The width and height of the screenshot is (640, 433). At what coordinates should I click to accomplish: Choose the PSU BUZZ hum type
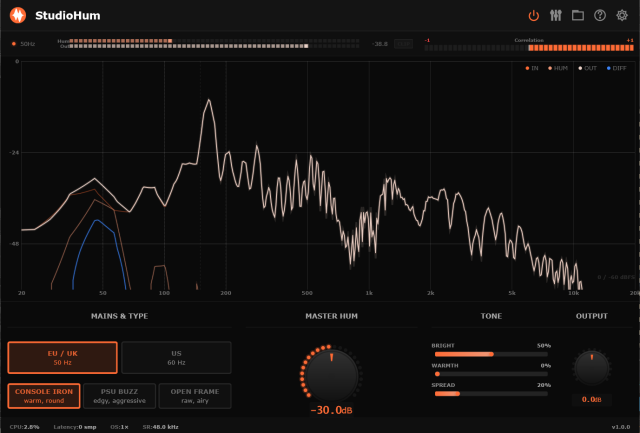coord(119,395)
